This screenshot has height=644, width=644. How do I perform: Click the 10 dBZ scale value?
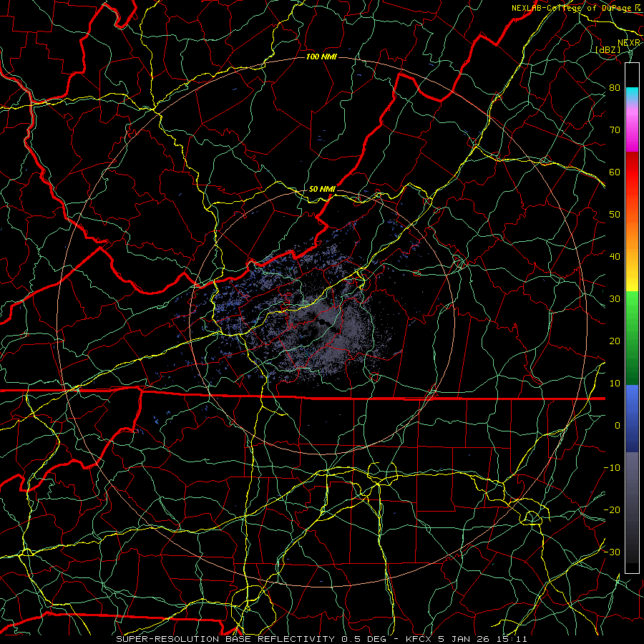pyautogui.click(x=615, y=384)
